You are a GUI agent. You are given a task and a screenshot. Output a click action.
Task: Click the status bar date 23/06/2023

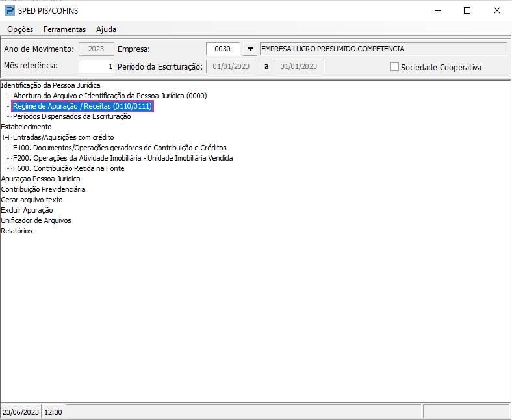click(21, 412)
